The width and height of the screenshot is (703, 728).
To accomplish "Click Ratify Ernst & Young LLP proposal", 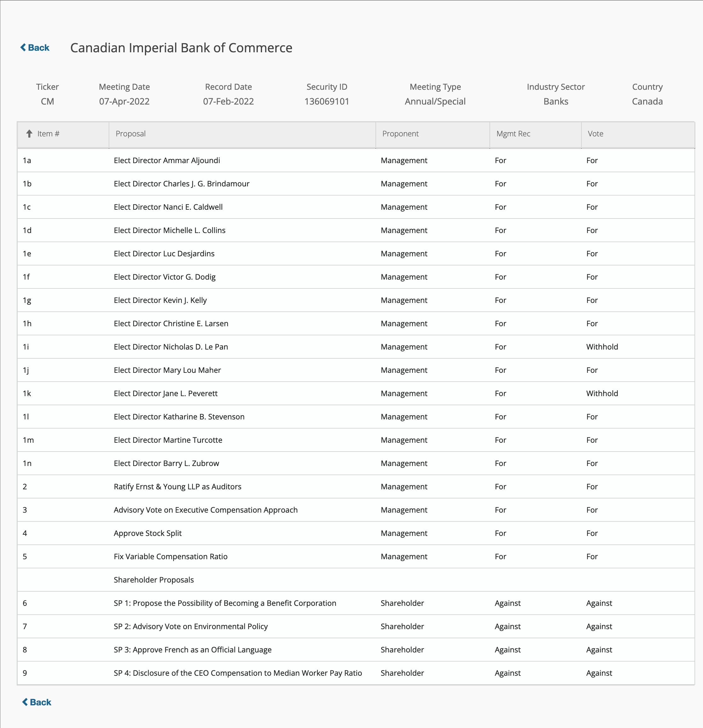I will (178, 486).
